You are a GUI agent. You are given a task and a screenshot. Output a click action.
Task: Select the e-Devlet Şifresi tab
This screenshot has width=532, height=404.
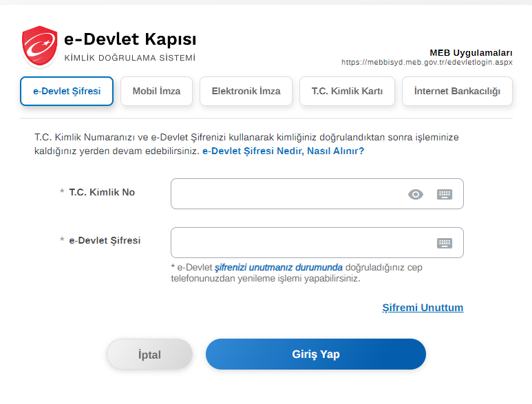click(x=67, y=92)
